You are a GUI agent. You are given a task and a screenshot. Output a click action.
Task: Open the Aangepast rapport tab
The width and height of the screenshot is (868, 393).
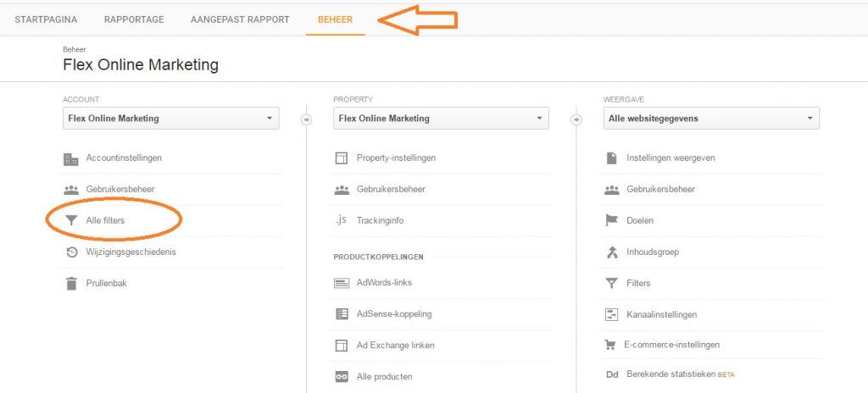click(240, 19)
